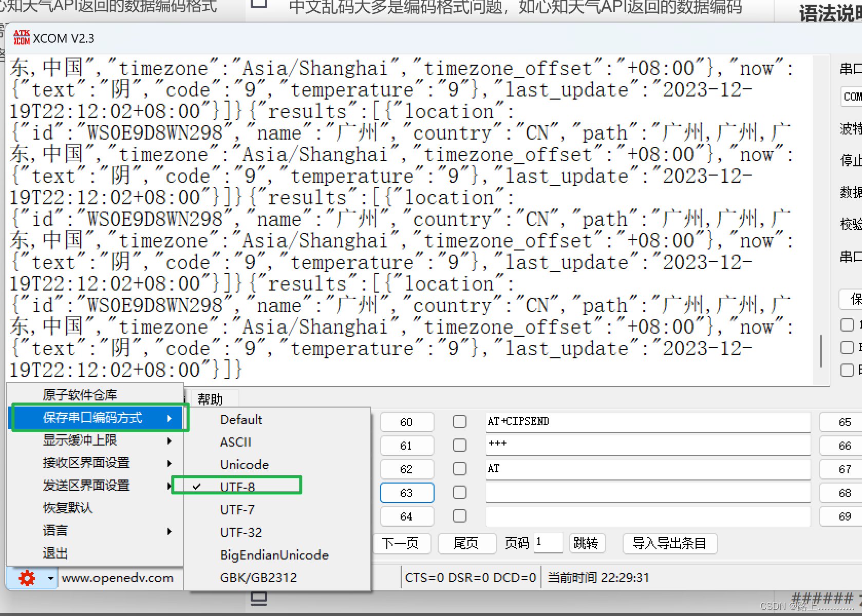Expand the arrow beside the gear icon
The height and width of the screenshot is (616, 862).
50,579
